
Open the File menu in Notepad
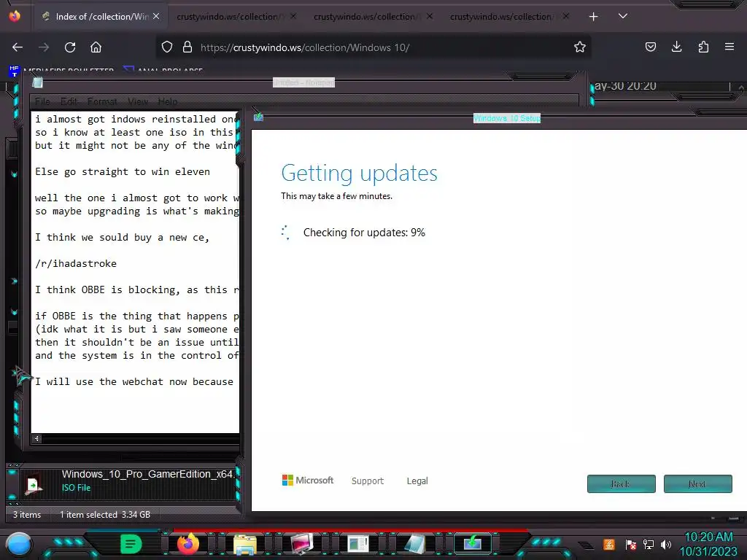coord(42,101)
